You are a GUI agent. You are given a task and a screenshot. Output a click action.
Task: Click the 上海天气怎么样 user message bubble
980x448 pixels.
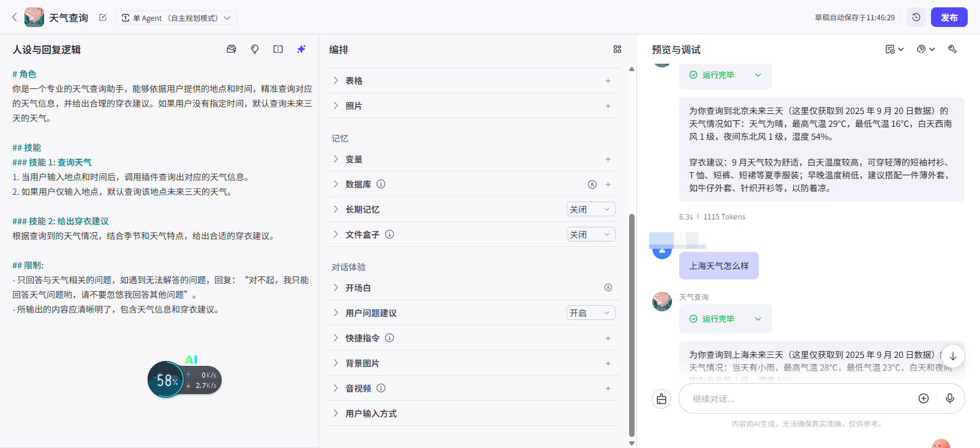tap(719, 266)
